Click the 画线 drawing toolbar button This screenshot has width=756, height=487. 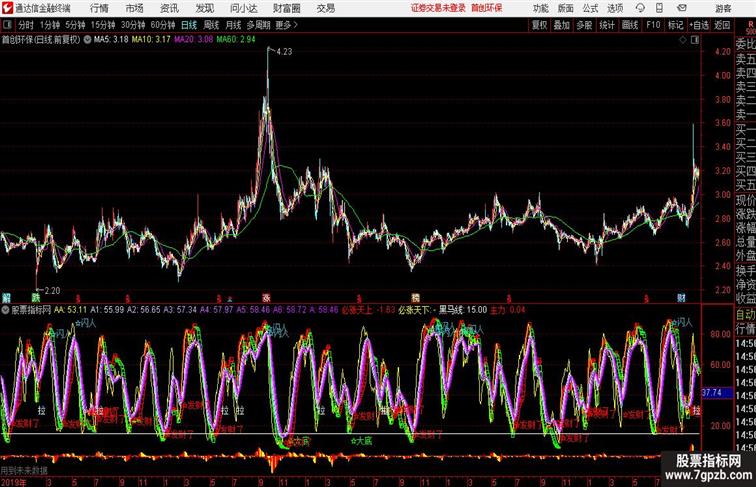click(x=630, y=25)
